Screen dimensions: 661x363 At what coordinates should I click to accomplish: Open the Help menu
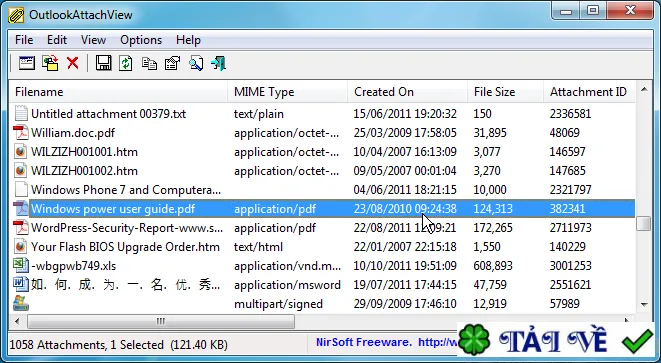point(188,40)
